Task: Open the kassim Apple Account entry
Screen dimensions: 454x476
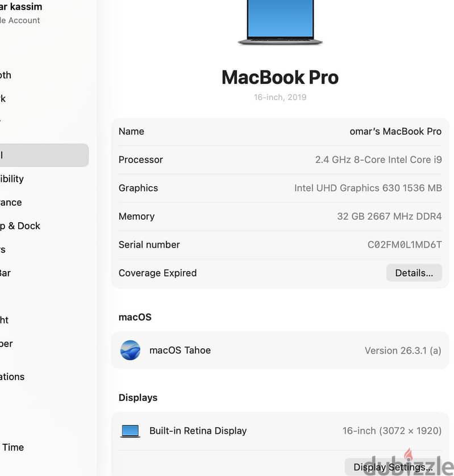Action: point(20,12)
